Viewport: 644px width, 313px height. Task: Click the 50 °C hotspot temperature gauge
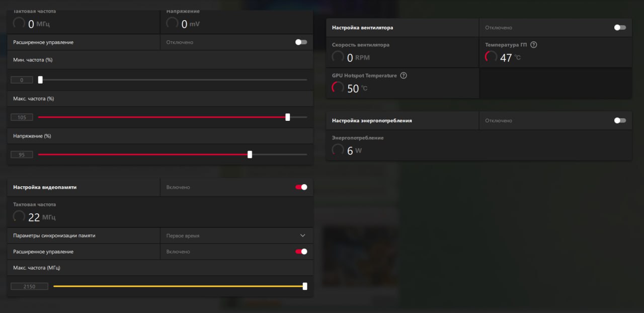pos(338,88)
